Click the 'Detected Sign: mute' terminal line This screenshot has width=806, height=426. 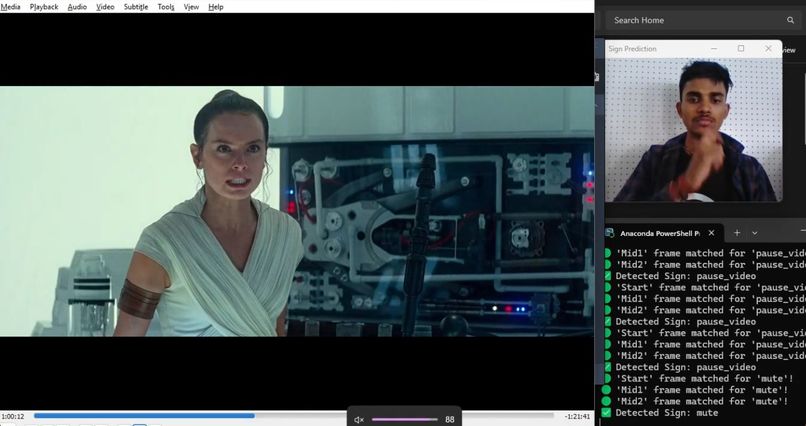point(667,413)
